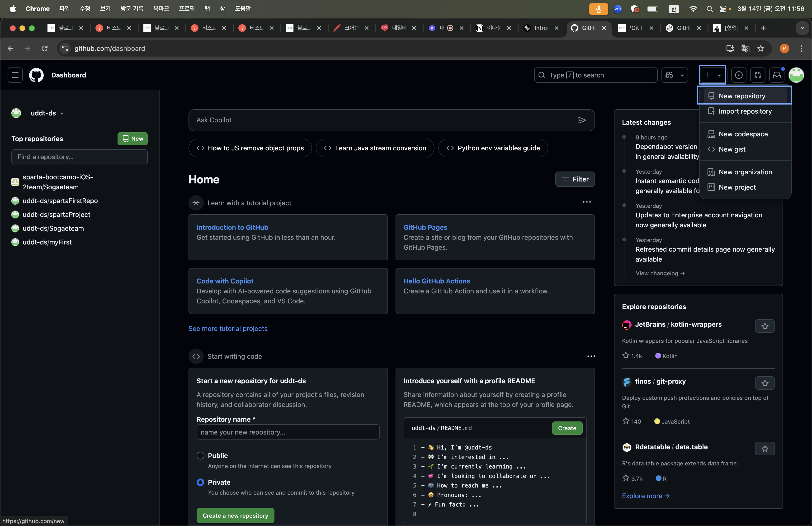The width and height of the screenshot is (812, 526).
Task: Select the Public visibility radio button
Action: [x=200, y=456]
